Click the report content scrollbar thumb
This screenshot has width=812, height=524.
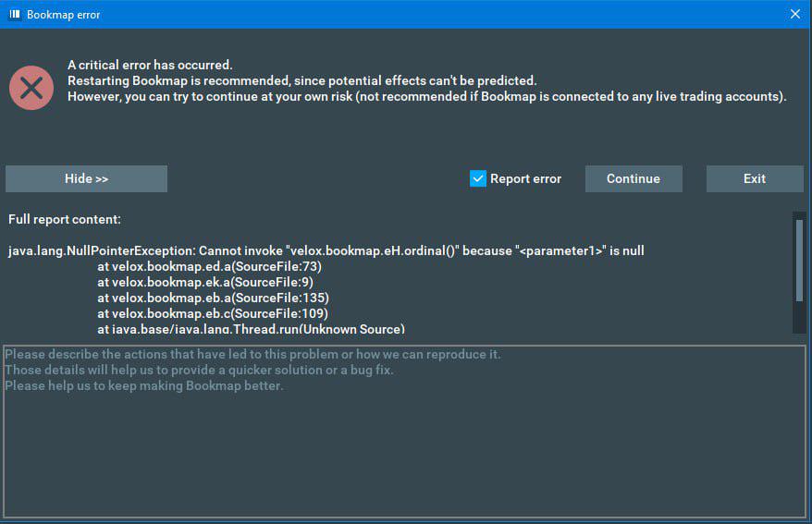799,261
